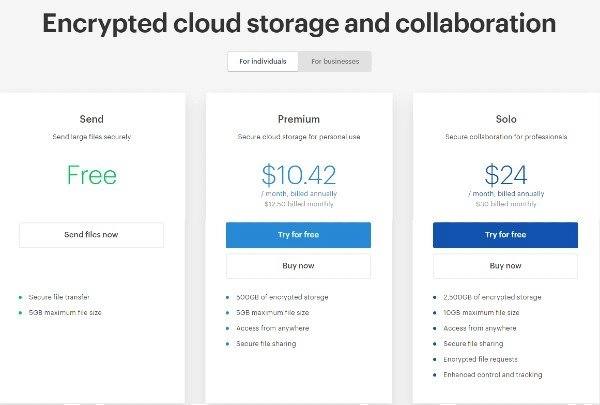Click Encrypted file requests feature item
Screen dimensions: 600x405
tap(480, 359)
